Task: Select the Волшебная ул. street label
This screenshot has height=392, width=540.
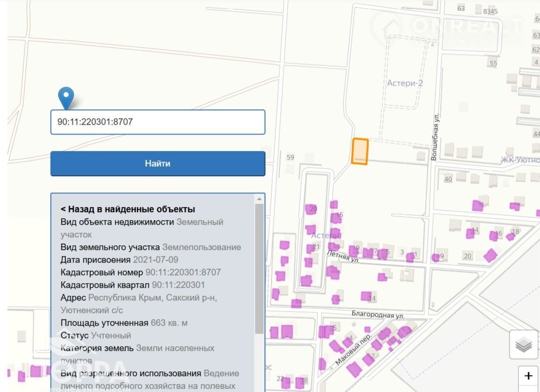Action: (x=435, y=136)
